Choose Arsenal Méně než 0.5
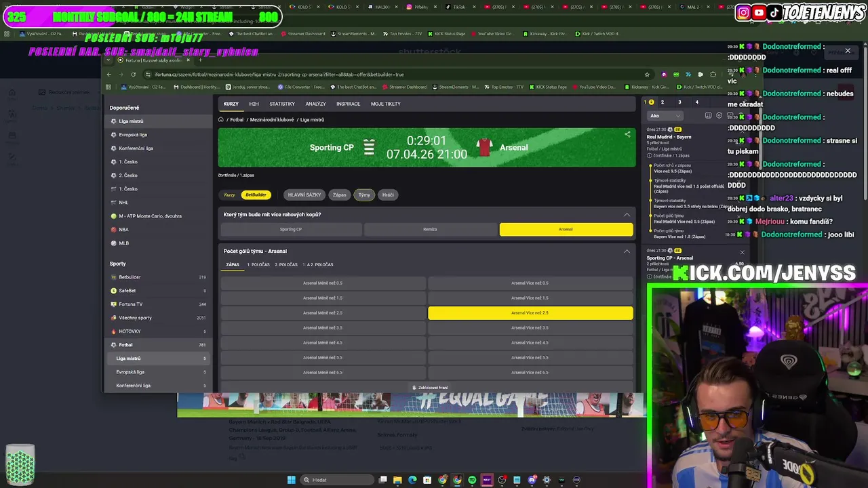The image size is (868, 488). tap(323, 283)
